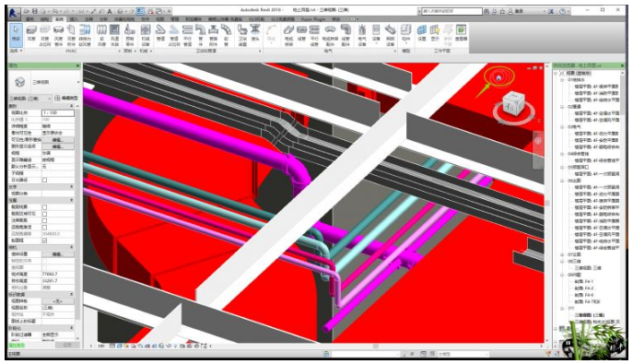Open the Revit application menu button
The height and width of the screenshot is (364, 633).
click(14, 13)
